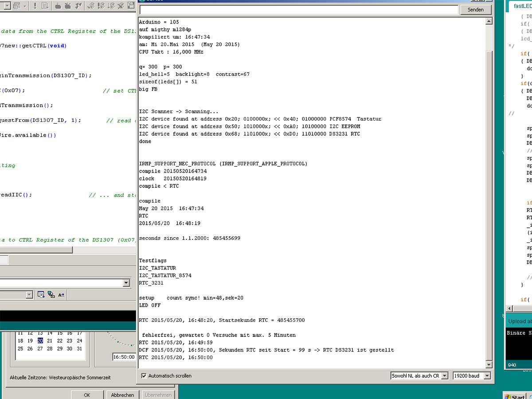
Task: Click the code editor horizontal scrollbar
Action: [36, 250]
